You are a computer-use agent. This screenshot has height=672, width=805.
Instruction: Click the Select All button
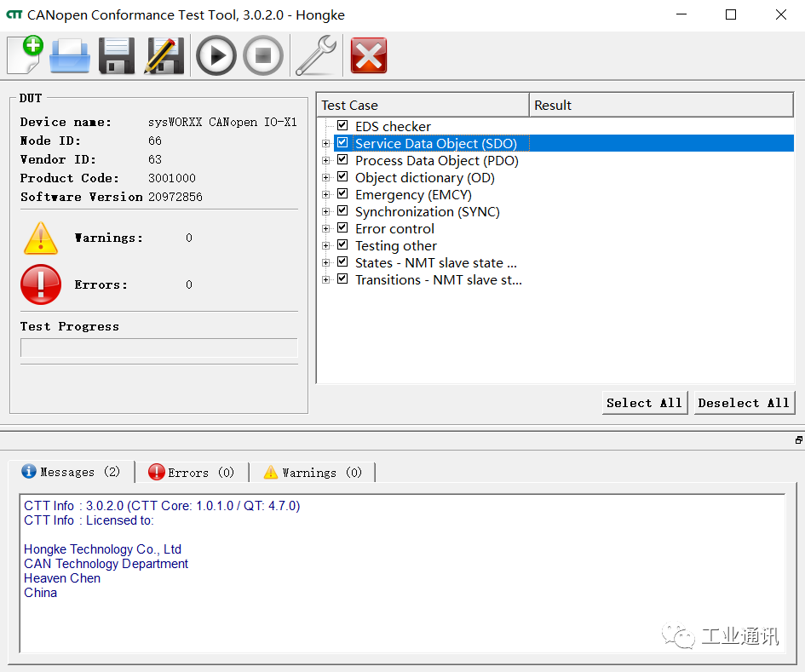[644, 402]
